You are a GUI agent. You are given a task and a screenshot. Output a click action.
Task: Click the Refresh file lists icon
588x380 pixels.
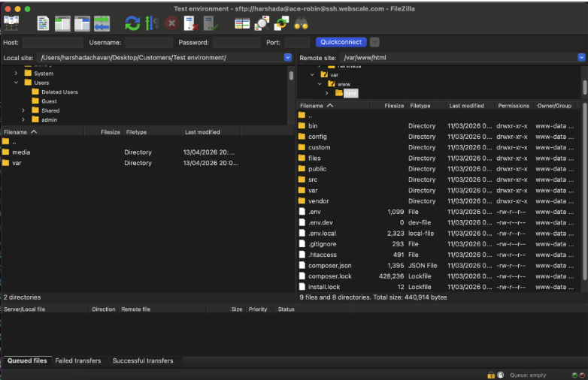pos(132,23)
